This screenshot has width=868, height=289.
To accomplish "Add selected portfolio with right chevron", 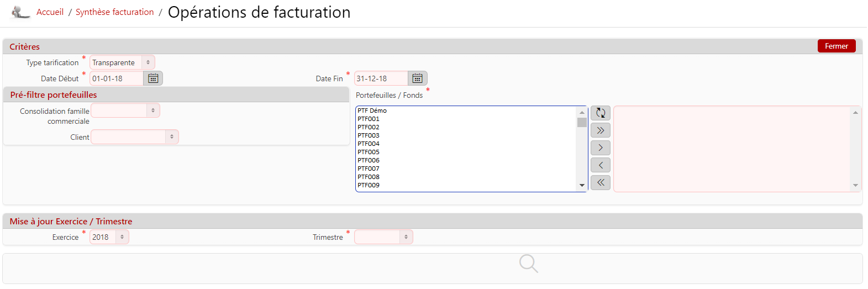I will point(601,148).
